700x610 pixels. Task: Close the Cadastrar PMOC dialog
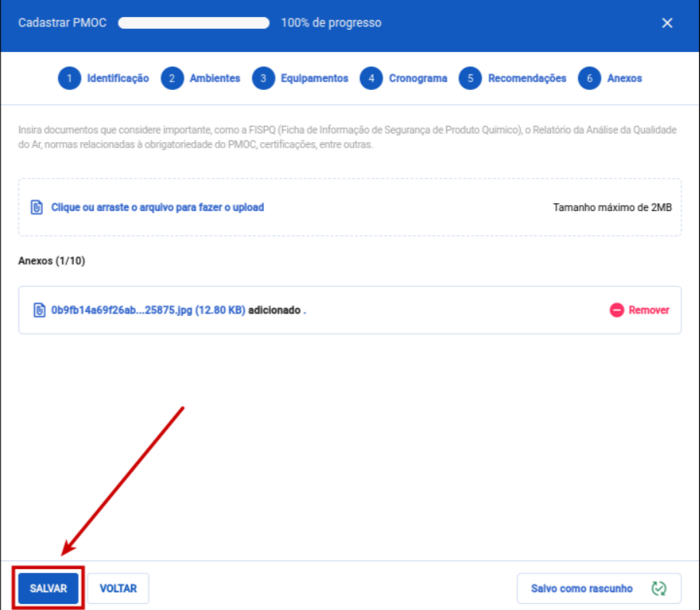pos(667,23)
